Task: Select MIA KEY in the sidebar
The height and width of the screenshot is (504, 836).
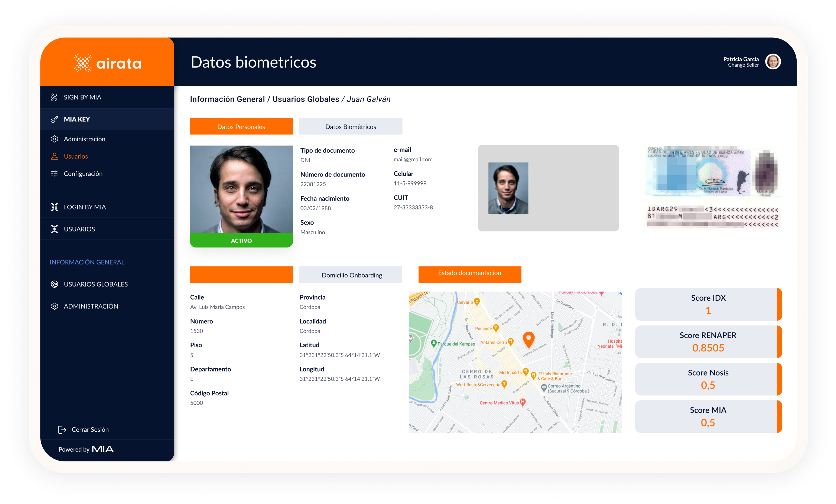Action: (107, 119)
